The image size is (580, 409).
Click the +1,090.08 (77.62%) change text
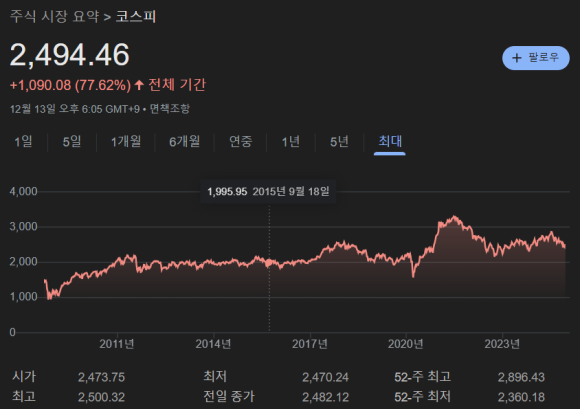tap(70, 85)
